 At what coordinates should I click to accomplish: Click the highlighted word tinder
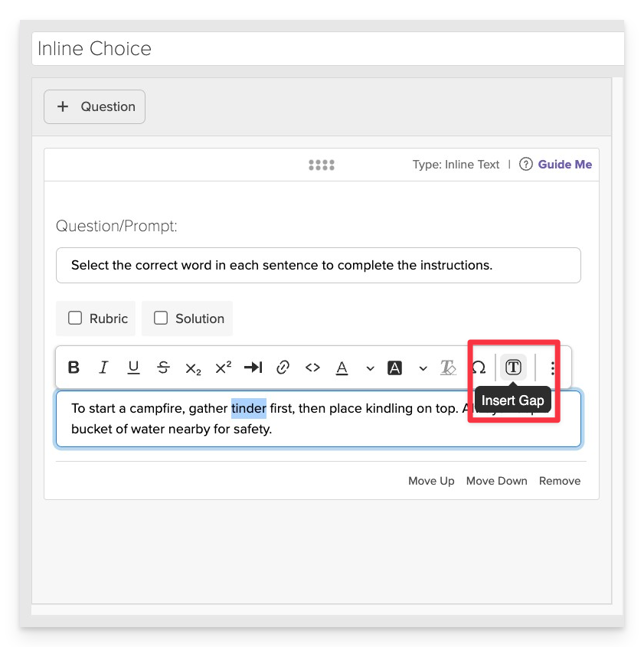pyautogui.click(x=248, y=409)
